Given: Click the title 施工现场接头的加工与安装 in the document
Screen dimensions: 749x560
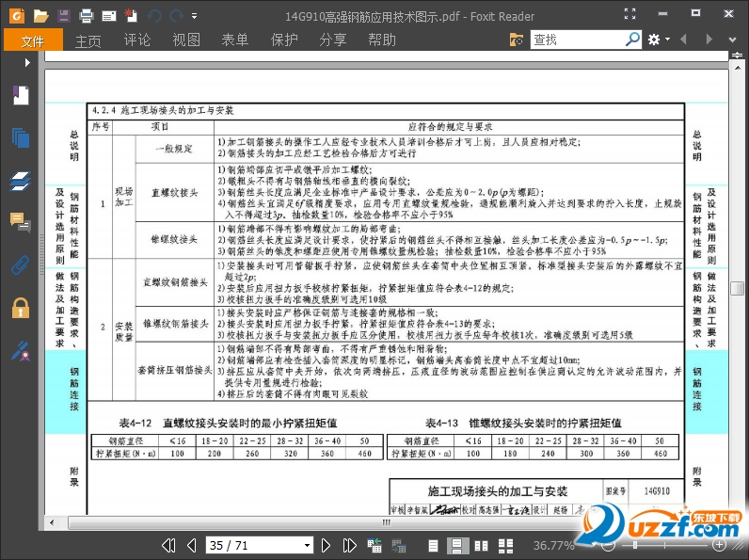Looking at the screenshot, I should pos(497,491).
